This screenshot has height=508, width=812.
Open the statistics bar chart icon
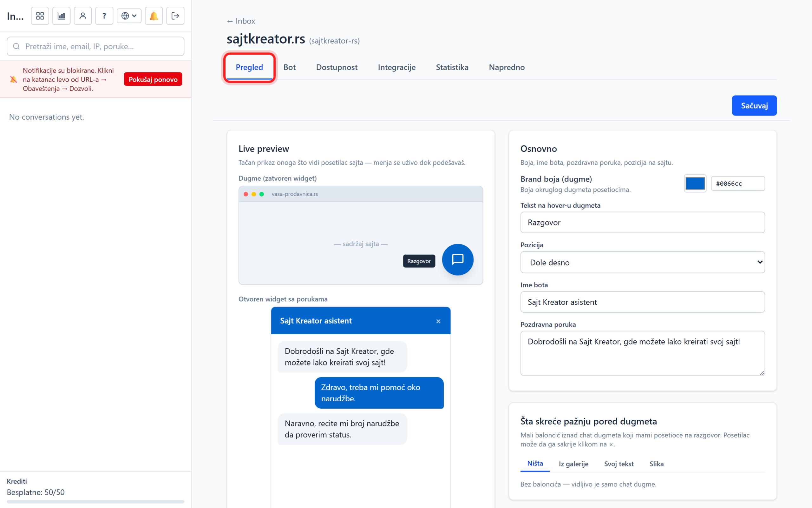[62, 16]
